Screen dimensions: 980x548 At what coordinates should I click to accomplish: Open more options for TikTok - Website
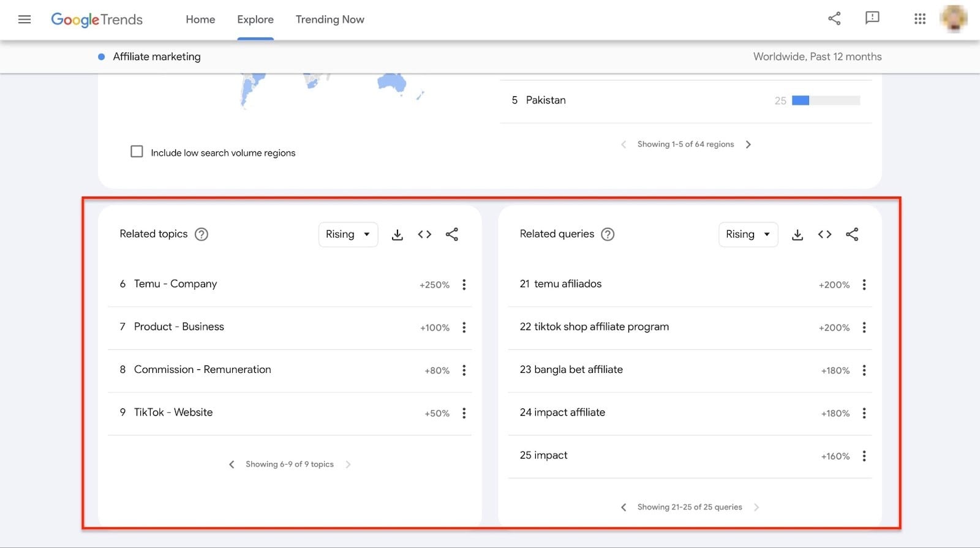coord(464,413)
